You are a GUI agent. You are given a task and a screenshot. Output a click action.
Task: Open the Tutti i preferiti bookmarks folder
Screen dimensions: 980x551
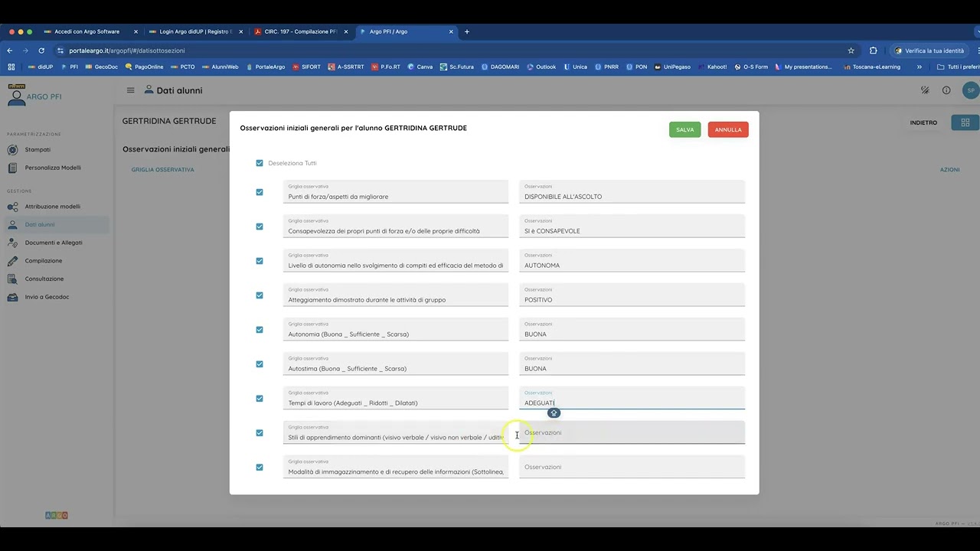[x=957, y=67]
